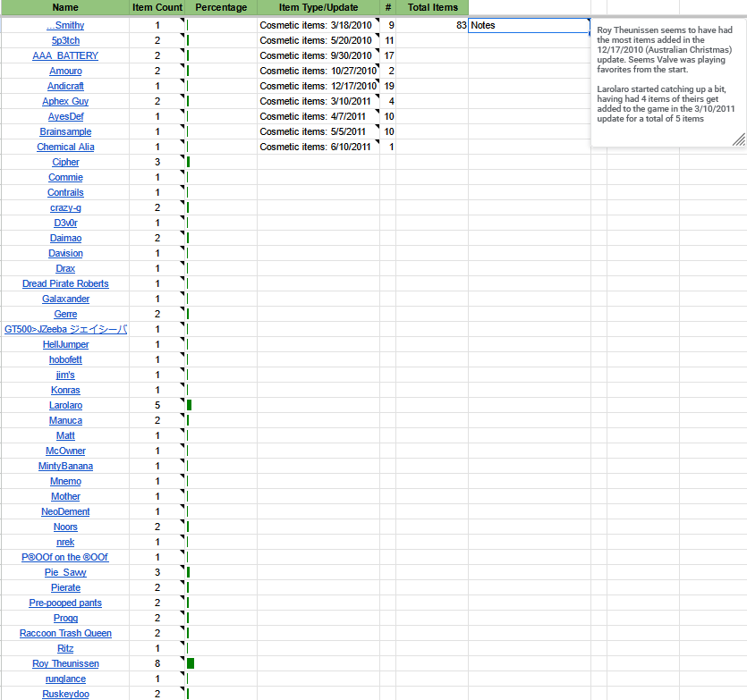Viewport: 747px width, 700px height.
Task: Open the Larolaro link
Action: (x=65, y=406)
